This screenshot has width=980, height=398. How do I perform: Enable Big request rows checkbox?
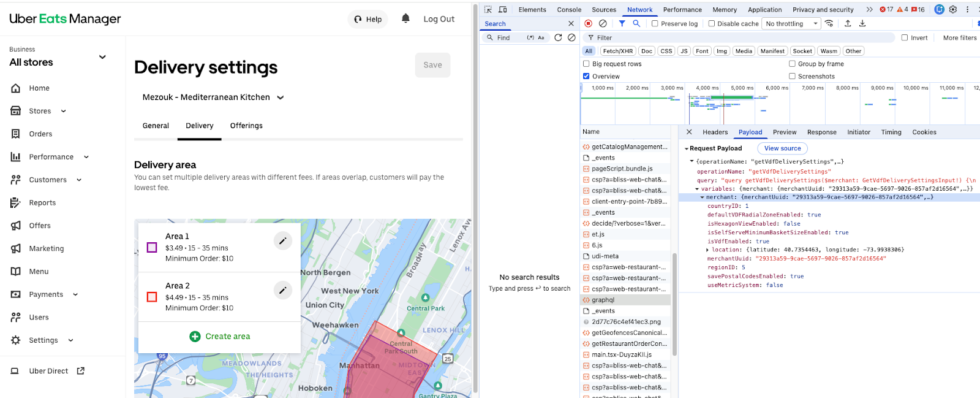click(x=586, y=64)
